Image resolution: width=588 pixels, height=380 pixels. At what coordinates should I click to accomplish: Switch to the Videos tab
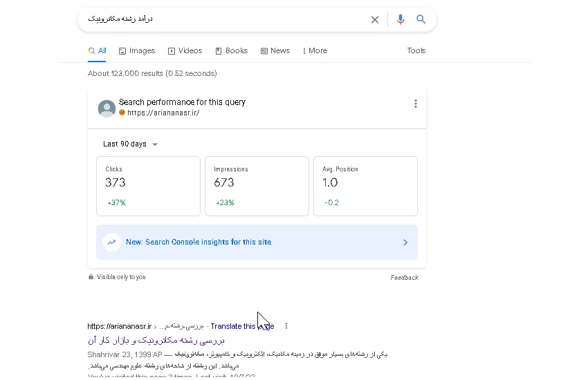[x=185, y=51]
